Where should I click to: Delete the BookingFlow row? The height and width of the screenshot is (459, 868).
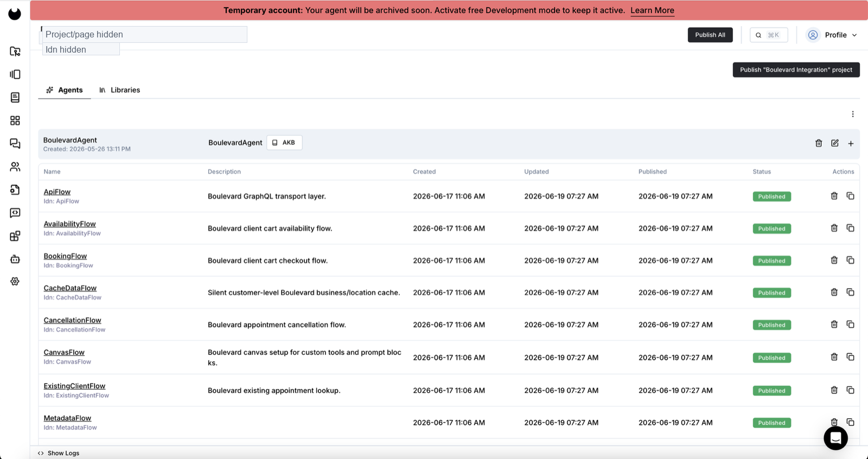click(x=834, y=260)
